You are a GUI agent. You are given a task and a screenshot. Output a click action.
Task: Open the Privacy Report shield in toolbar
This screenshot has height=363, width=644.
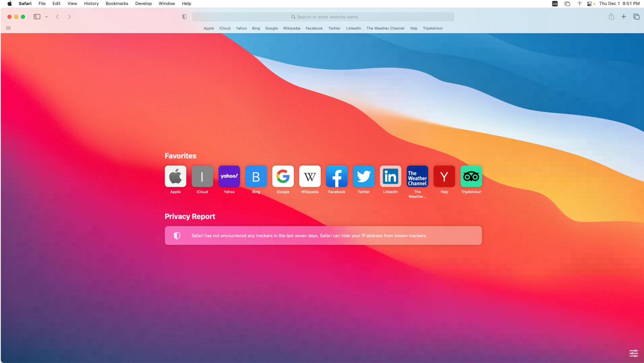(x=185, y=17)
